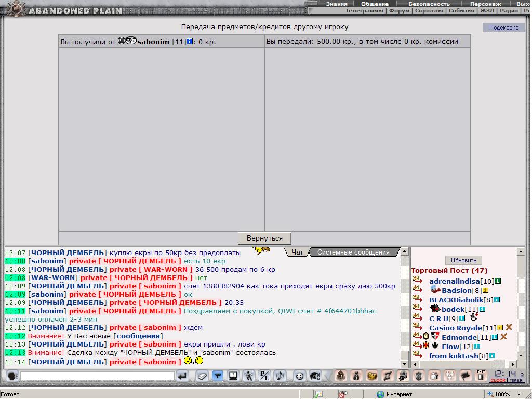This screenshot has width=532, height=399.
Task: Click the dark shield emblem icon
Action: pos(419,376)
